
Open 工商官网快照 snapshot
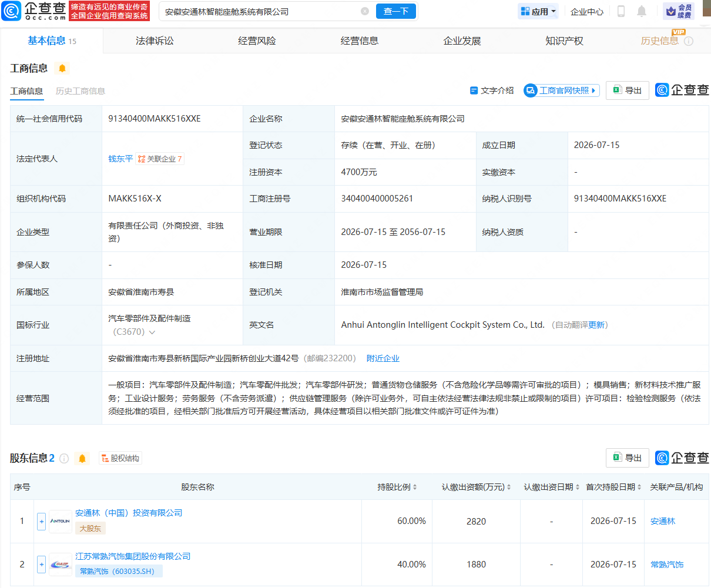click(x=562, y=90)
